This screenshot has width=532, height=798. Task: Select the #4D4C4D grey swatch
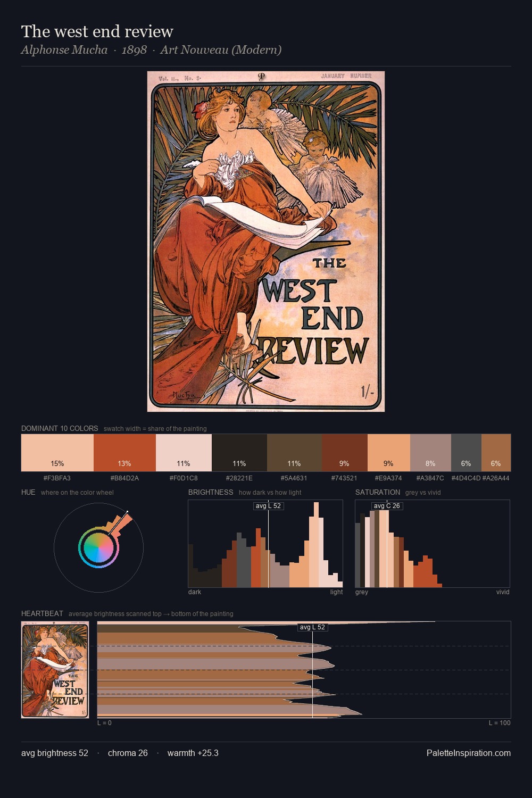click(x=466, y=453)
